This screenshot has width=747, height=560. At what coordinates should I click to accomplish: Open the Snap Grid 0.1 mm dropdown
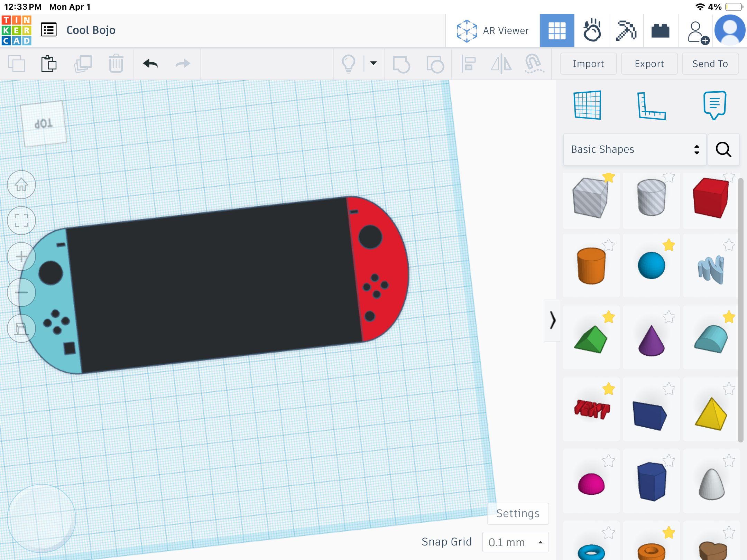(x=515, y=542)
